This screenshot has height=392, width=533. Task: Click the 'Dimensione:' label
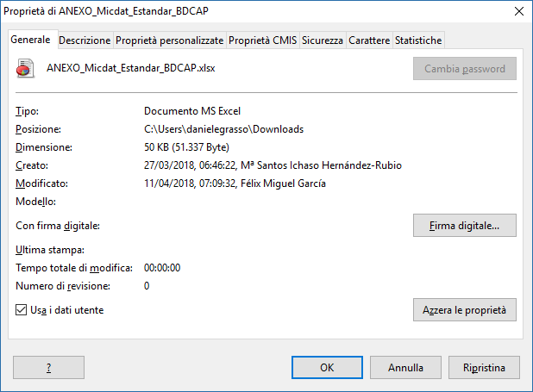point(44,147)
